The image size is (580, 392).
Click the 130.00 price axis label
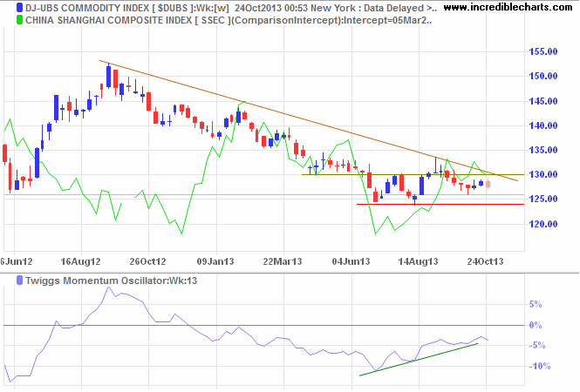[x=543, y=174]
